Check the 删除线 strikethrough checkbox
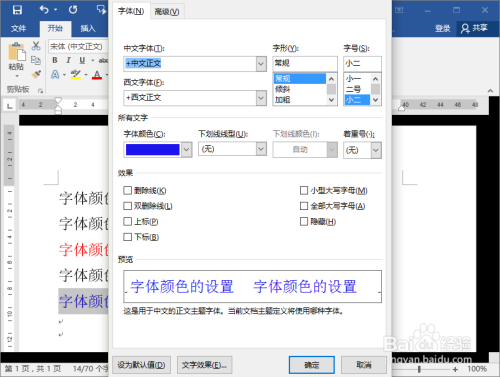Viewport: 500px width, 377px height. click(127, 190)
